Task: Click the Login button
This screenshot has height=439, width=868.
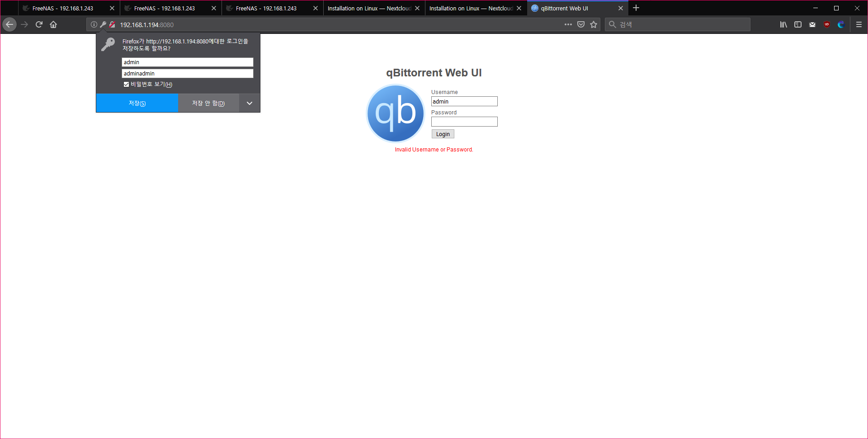Action: coord(443,134)
